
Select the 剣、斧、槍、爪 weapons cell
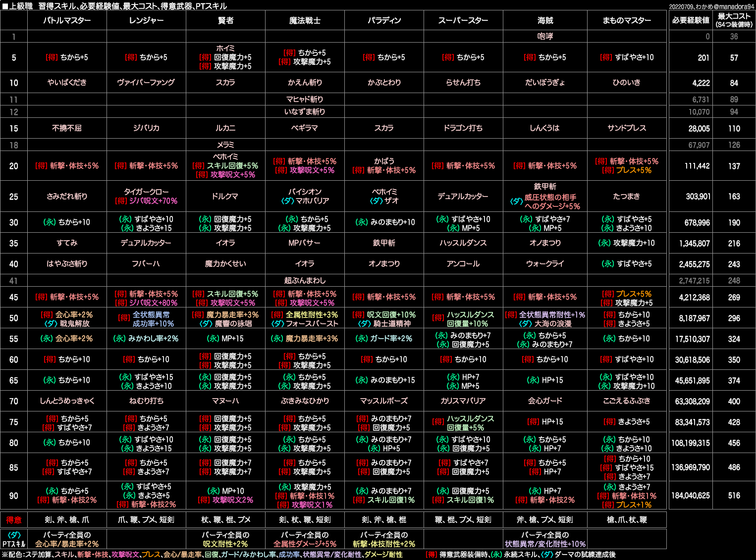67,520
